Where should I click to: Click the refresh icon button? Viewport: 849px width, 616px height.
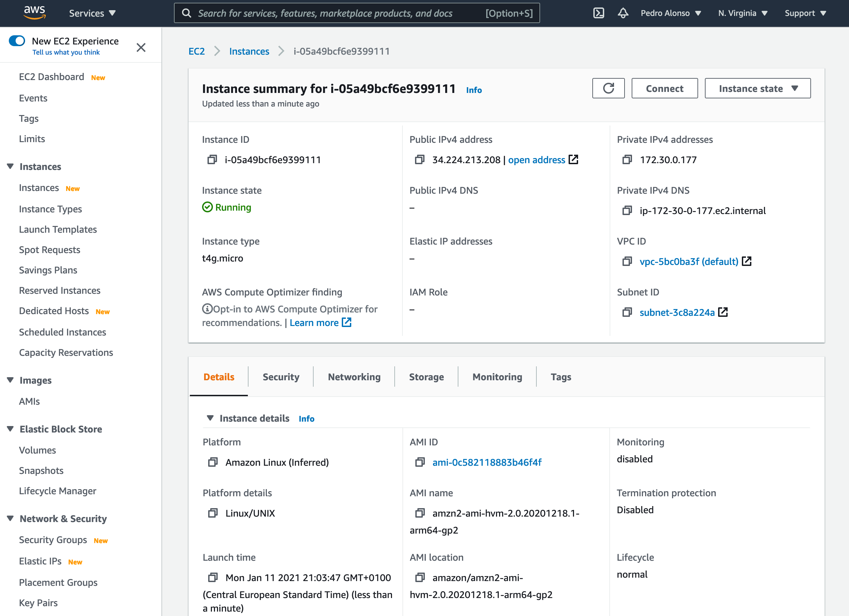(608, 89)
